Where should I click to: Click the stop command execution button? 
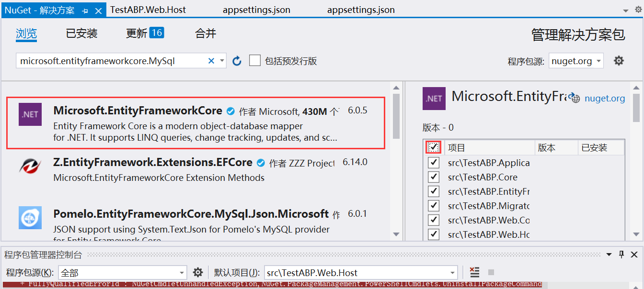click(491, 273)
